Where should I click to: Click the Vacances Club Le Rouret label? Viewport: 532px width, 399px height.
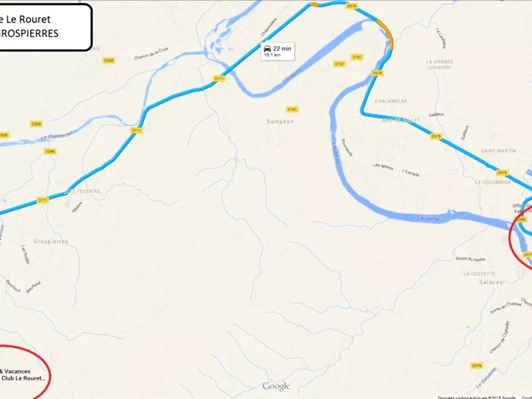coord(22,375)
